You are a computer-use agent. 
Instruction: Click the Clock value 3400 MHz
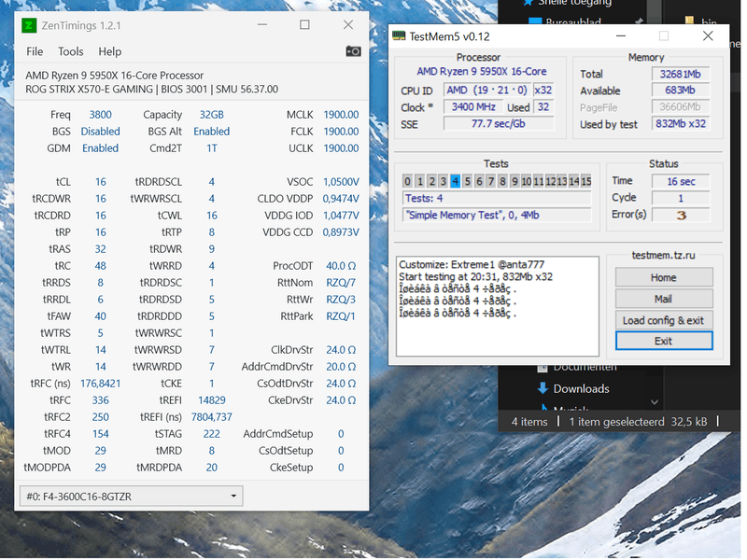(473, 106)
